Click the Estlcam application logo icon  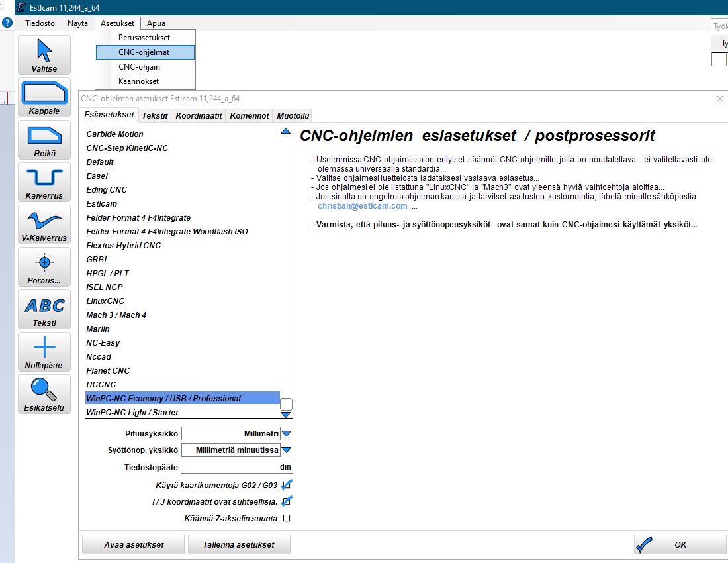pos(21,7)
